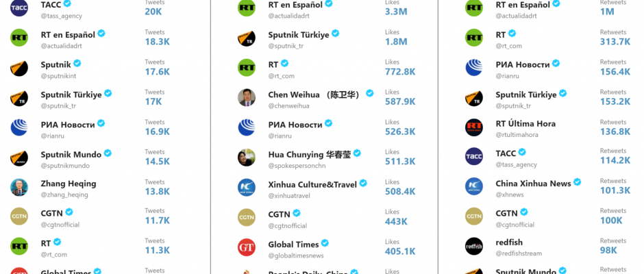Open Zhang Heqing's profile photo
The image size is (644, 274).
pos(19,188)
